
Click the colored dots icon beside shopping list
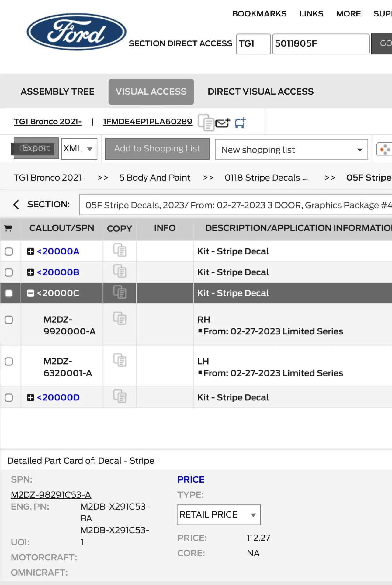point(384,149)
